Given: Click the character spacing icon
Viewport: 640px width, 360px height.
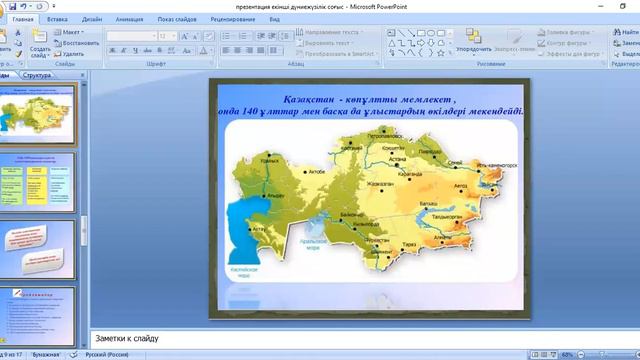Looking at the screenshot, I should tap(172, 50).
